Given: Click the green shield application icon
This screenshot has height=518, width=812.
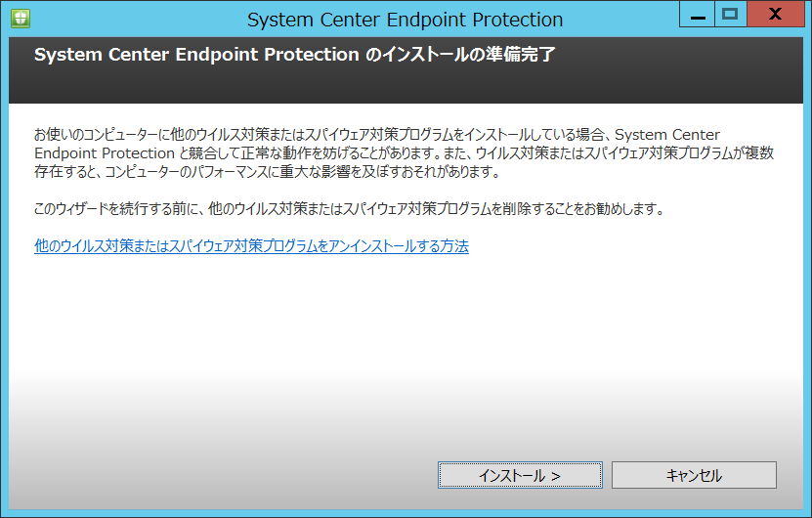Looking at the screenshot, I should 21,19.
